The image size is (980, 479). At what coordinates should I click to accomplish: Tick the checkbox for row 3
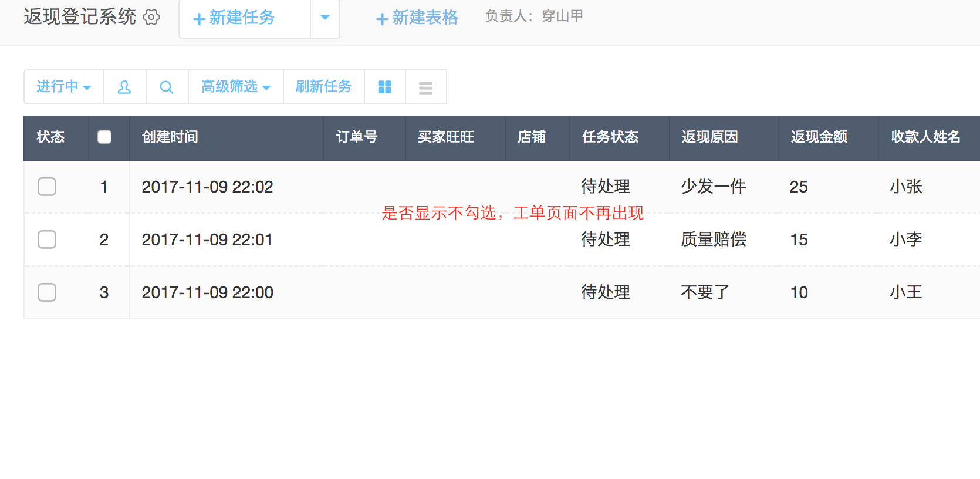(47, 292)
